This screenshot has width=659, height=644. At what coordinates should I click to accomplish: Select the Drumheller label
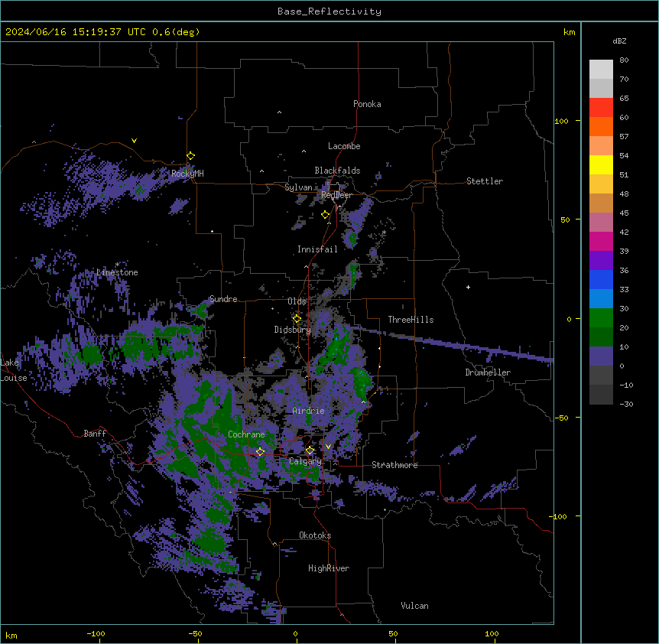(x=488, y=372)
